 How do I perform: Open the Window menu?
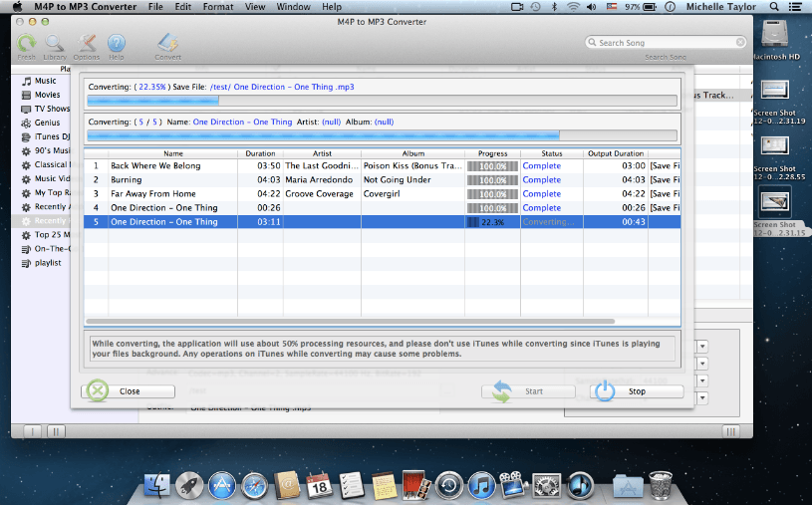tap(293, 7)
